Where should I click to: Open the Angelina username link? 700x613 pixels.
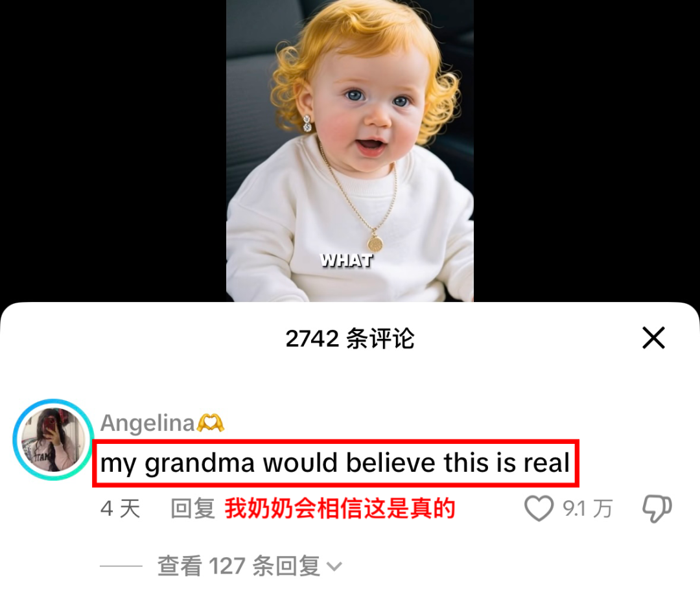pyautogui.click(x=147, y=422)
